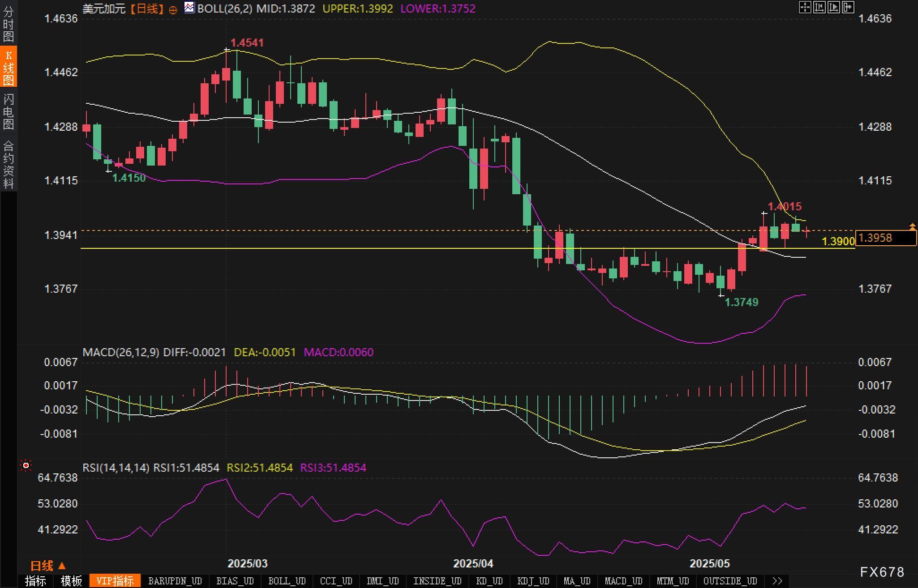Click the orange circle icon beside 日线
The width and height of the screenshot is (918, 588).
pyautogui.click(x=173, y=10)
